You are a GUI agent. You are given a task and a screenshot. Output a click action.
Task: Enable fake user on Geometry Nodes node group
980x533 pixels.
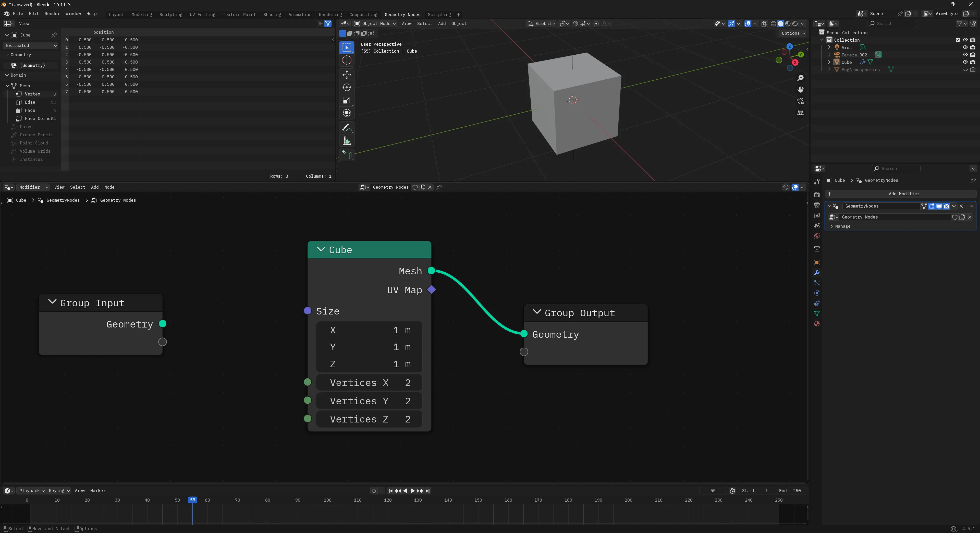(x=954, y=217)
